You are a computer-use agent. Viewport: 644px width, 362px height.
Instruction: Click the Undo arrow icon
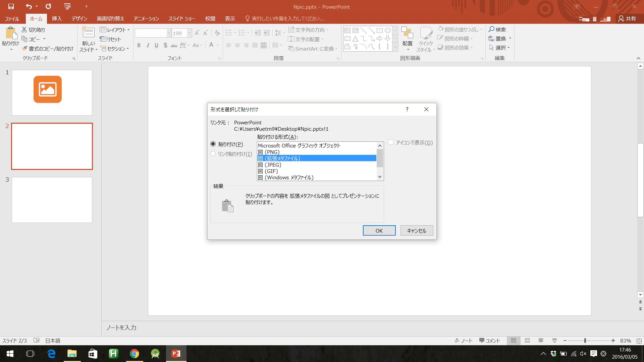[x=29, y=6]
